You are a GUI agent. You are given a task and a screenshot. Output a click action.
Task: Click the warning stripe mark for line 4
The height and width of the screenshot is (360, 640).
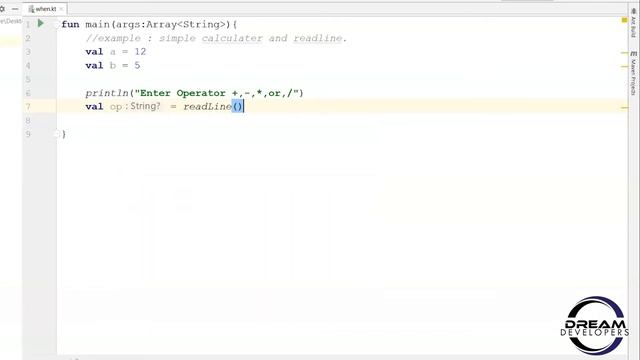(x=624, y=66)
